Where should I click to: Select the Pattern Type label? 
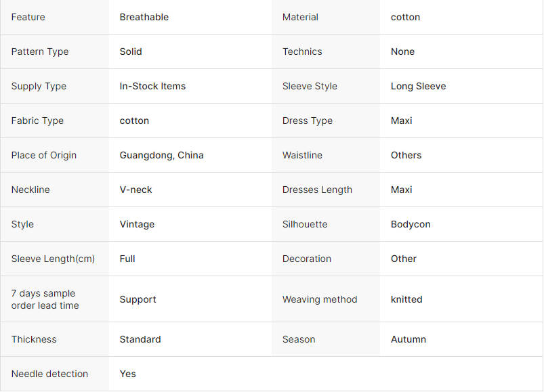click(40, 51)
